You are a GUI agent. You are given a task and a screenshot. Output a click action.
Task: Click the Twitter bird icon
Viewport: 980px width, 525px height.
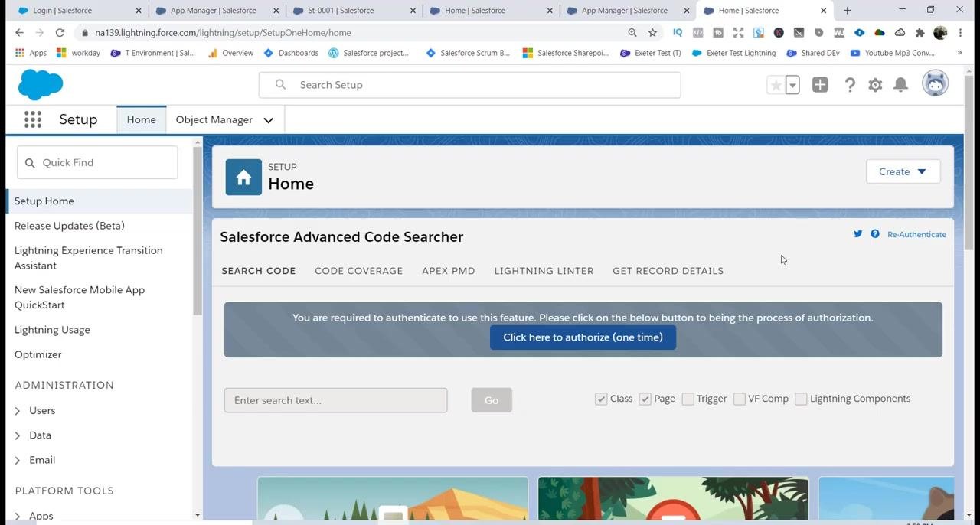[857, 234]
